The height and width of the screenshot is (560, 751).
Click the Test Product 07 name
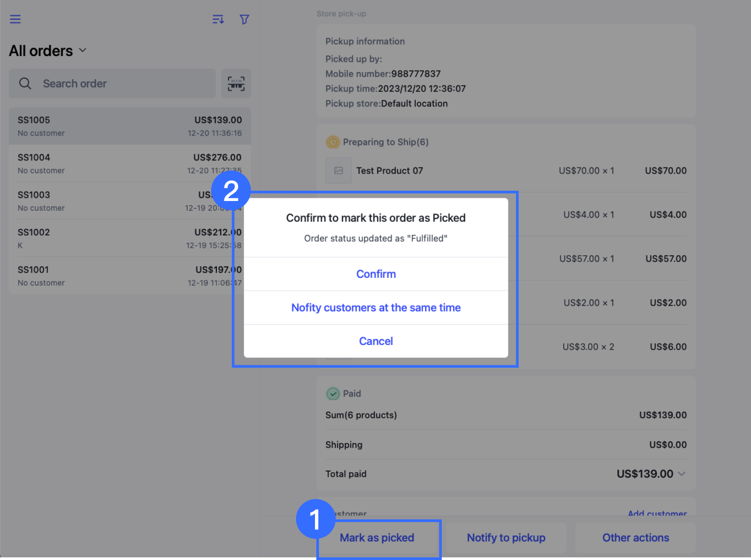click(x=390, y=170)
